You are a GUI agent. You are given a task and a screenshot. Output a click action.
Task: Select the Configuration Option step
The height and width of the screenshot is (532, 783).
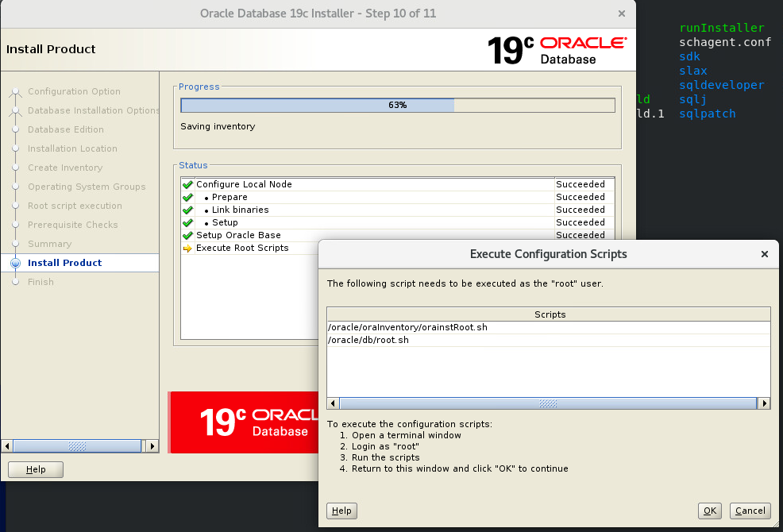[74, 91]
